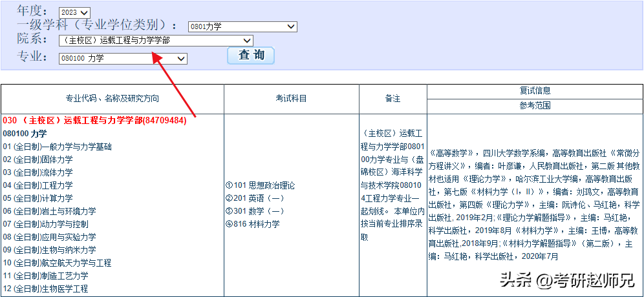The height and width of the screenshot is (297, 644).
Task: Select the 01 一般力学与力学基础 direction
Action: click(x=57, y=147)
